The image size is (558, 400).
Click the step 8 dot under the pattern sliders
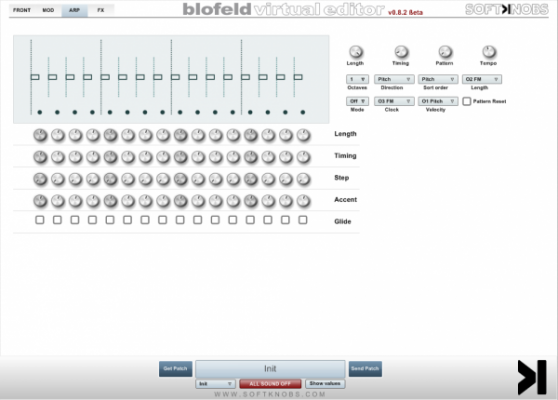tap(163, 112)
